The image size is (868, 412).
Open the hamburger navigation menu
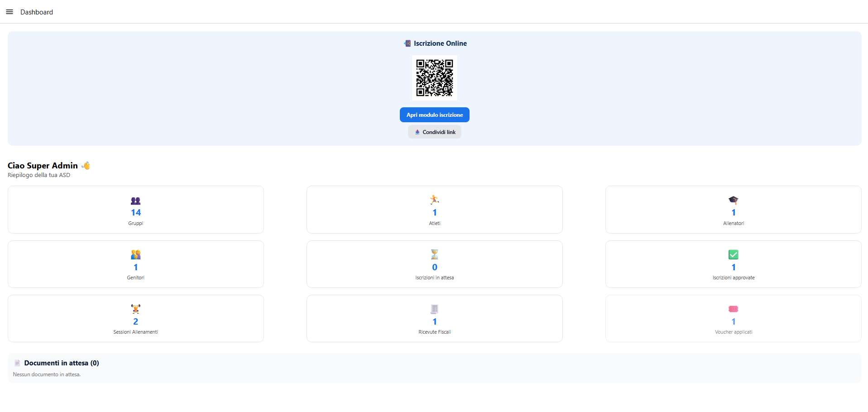10,12
